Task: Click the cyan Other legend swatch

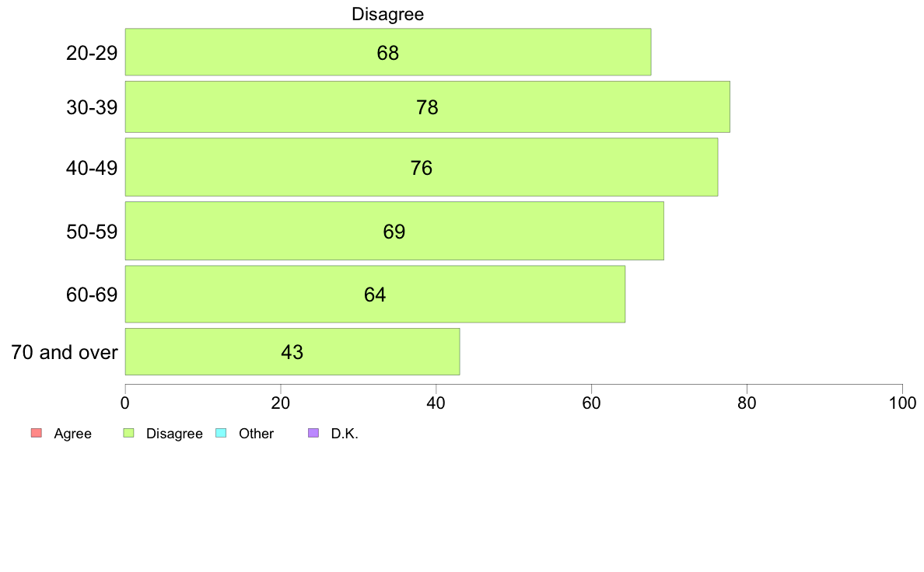Action: [x=221, y=433]
